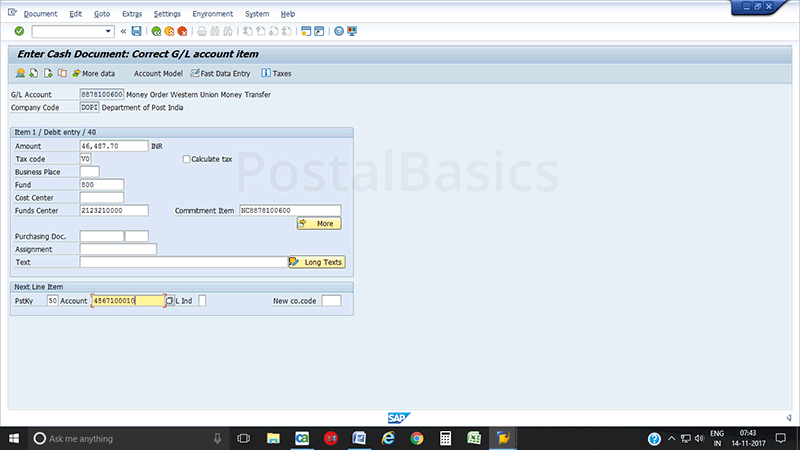
Task: Open the Environment menu
Action: pyautogui.click(x=212, y=14)
